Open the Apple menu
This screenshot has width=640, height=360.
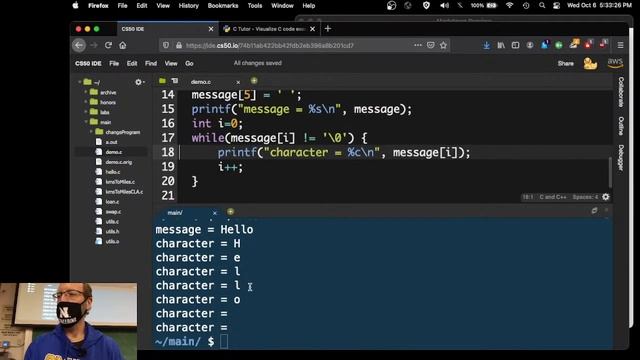76,6
